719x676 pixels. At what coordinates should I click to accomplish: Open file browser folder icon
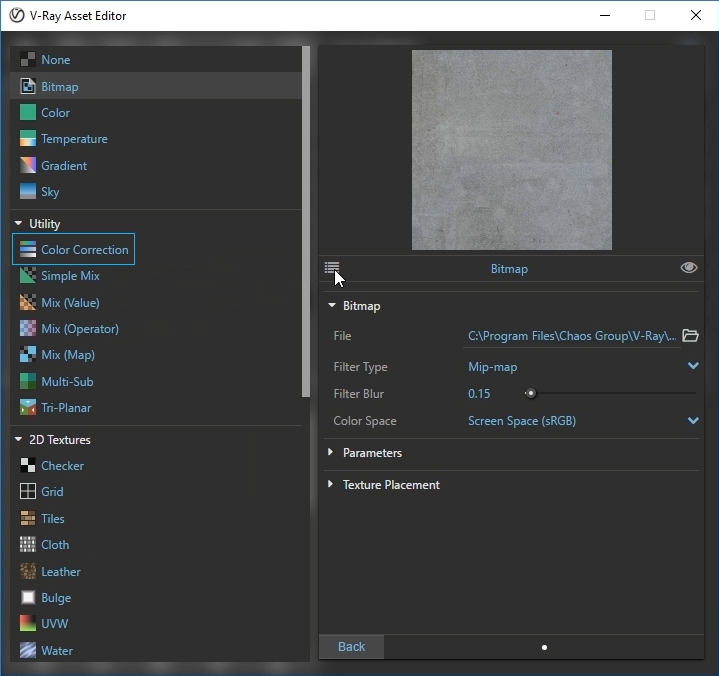point(690,336)
